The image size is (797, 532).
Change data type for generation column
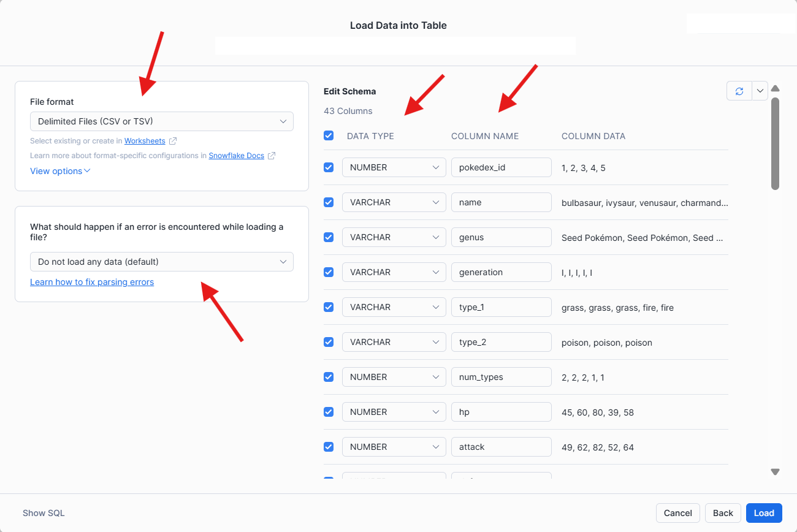pyautogui.click(x=394, y=272)
